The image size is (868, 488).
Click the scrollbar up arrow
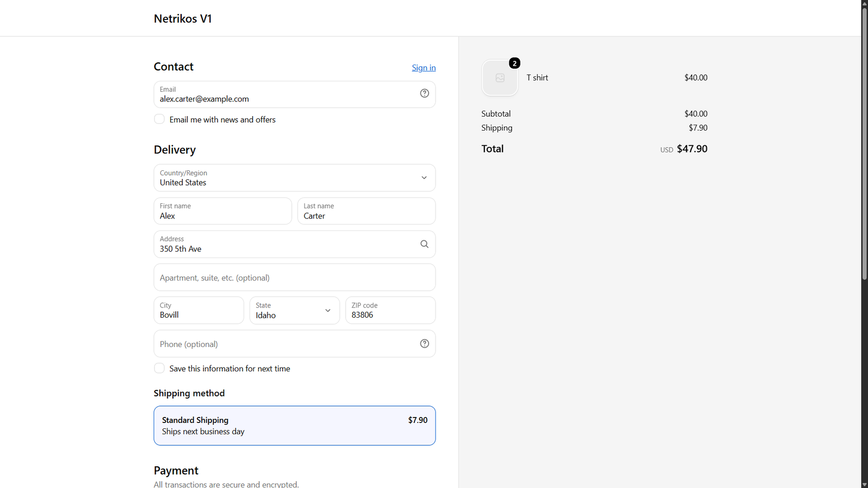[865, 3]
